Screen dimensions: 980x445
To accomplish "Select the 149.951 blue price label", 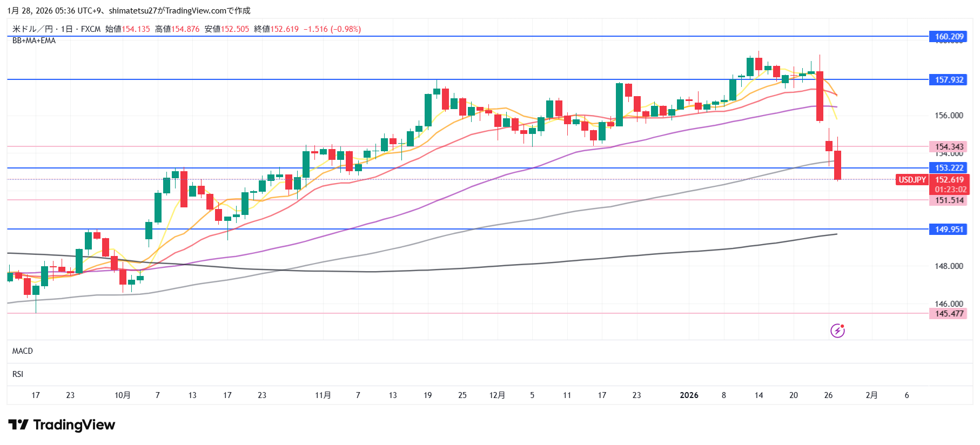I will [x=949, y=230].
